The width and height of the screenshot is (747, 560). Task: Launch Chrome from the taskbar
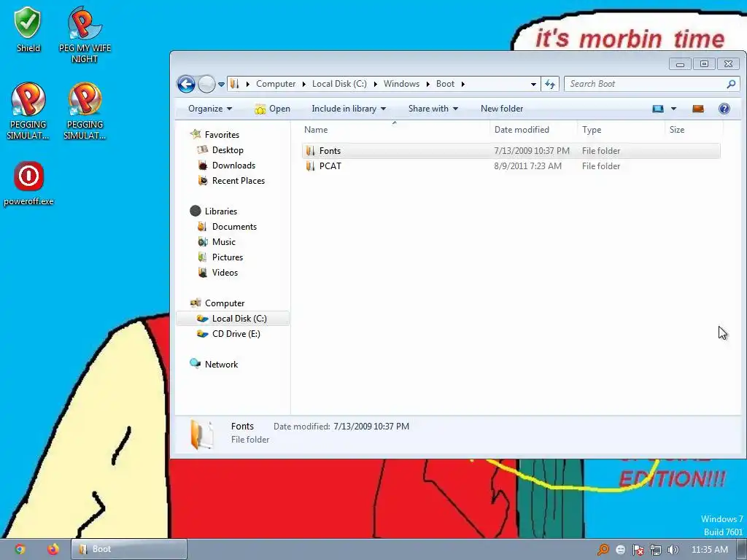[20, 549]
